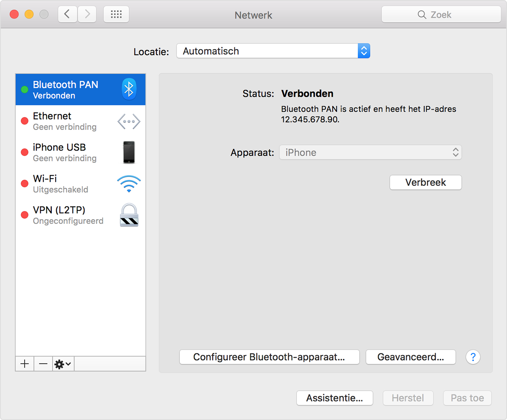Click the Verbreek button

pos(425,182)
